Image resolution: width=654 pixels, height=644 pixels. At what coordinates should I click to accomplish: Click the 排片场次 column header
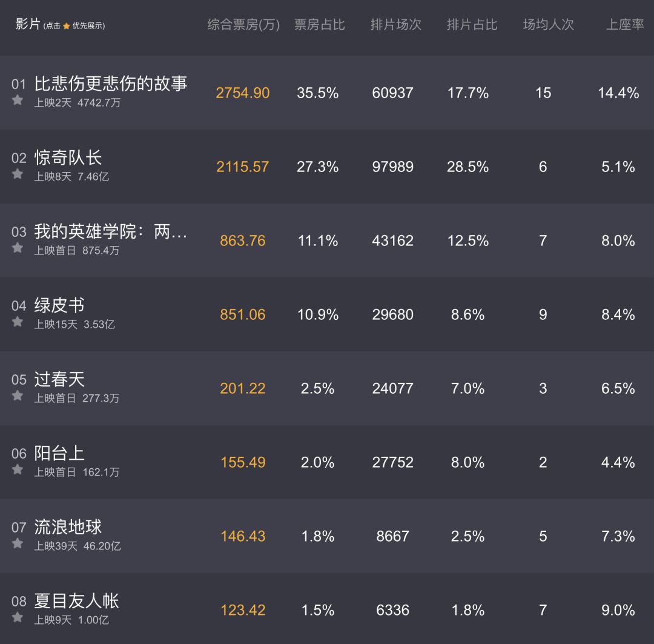(x=395, y=25)
